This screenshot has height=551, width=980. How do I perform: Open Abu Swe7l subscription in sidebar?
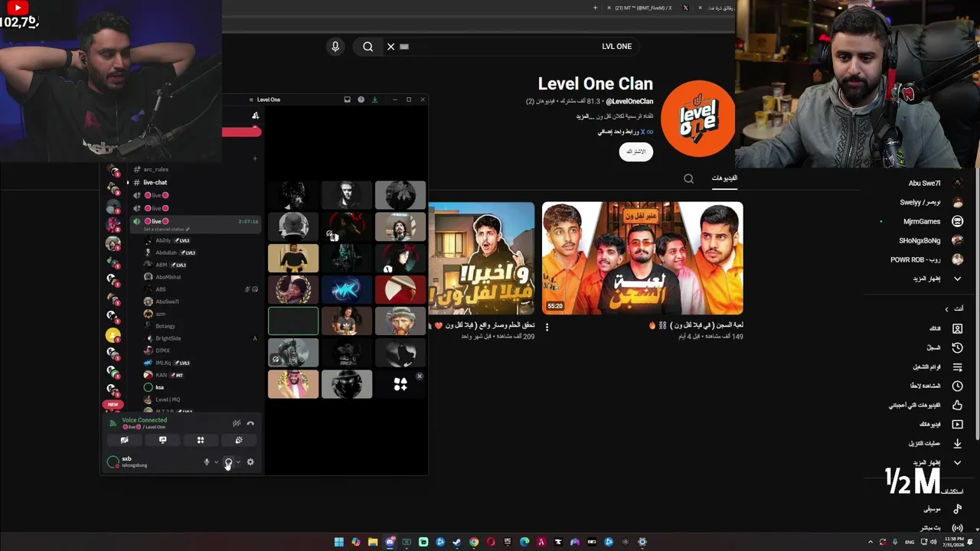(935, 183)
